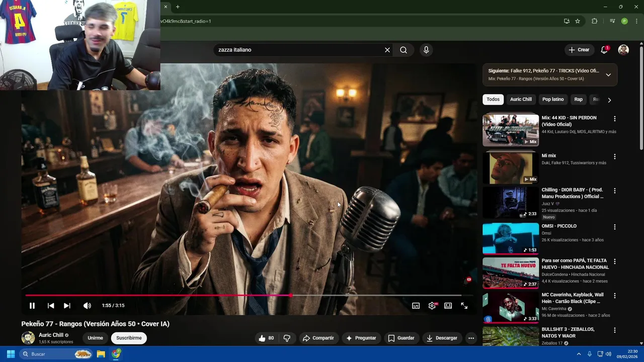Open the Crear menu

pyautogui.click(x=579, y=50)
